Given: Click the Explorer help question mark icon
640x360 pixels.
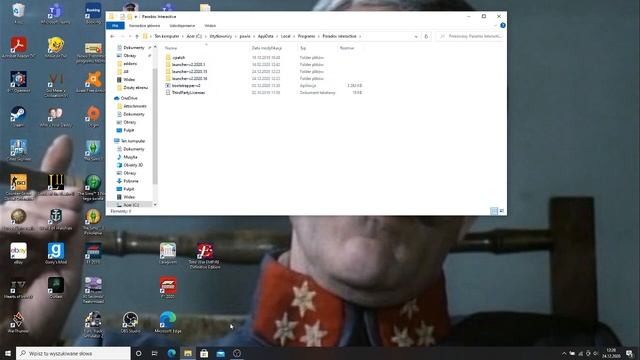Looking at the screenshot, I should 503,25.
